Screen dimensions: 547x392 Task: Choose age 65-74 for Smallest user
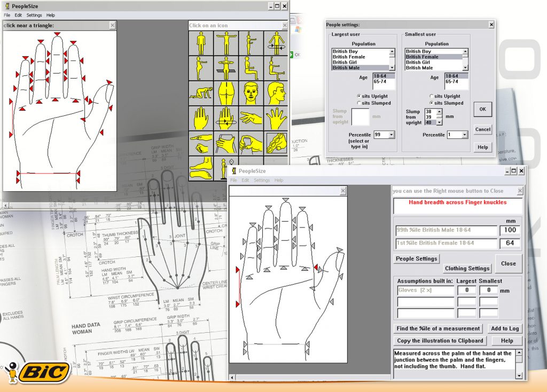pyautogui.click(x=455, y=81)
